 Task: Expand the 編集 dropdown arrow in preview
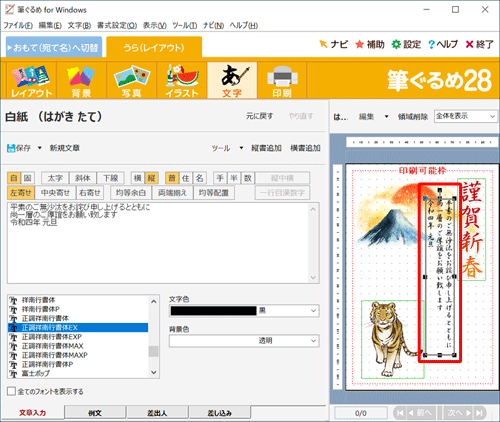[387, 117]
